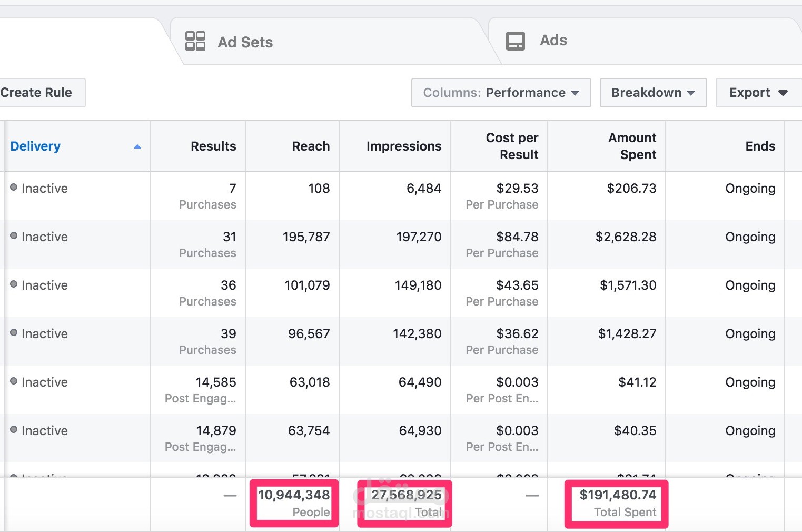Click the Ads tab monitor icon

(x=516, y=41)
